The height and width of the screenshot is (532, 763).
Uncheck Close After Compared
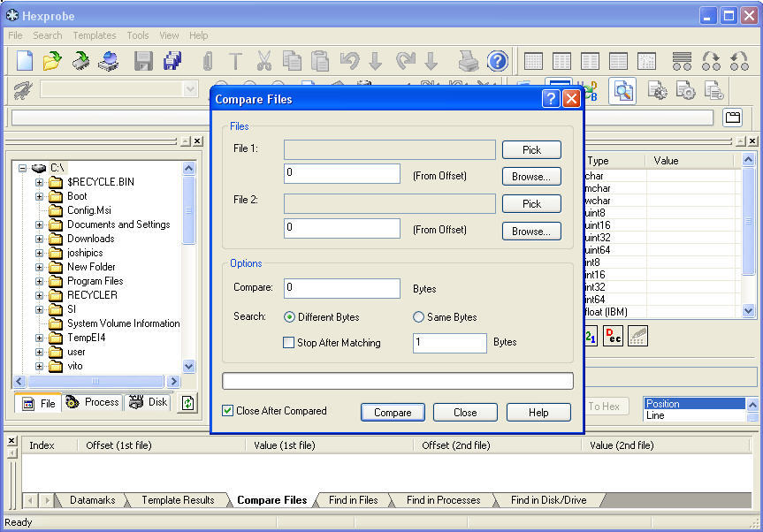tap(227, 410)
